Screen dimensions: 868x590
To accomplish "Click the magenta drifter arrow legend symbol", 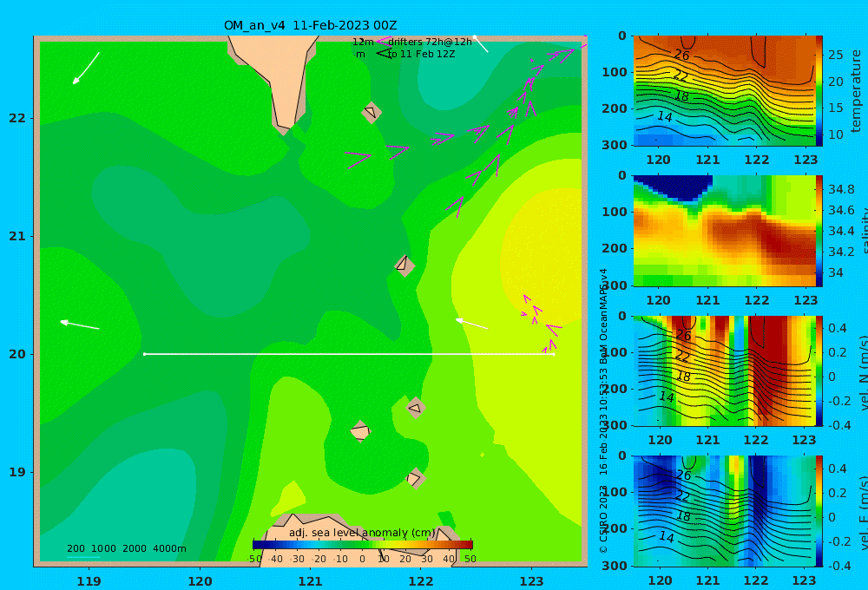I will pyautogui.click(x=383, y=42).
